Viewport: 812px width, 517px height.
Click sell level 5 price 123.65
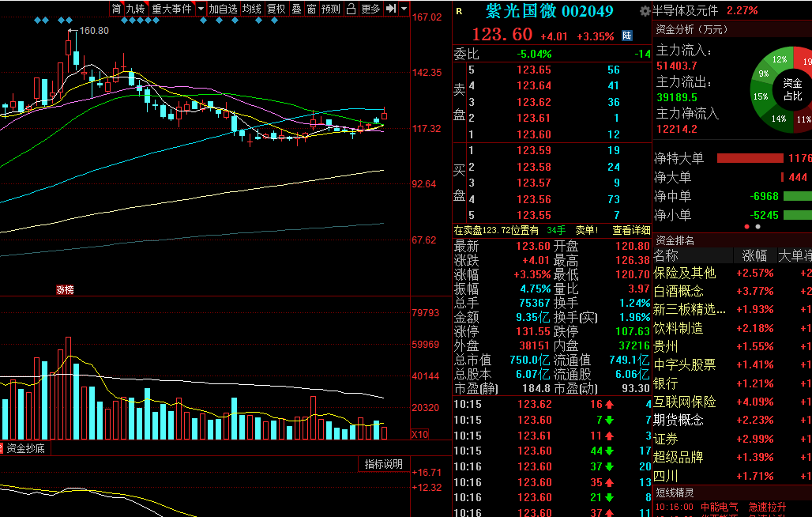(534, 70)
